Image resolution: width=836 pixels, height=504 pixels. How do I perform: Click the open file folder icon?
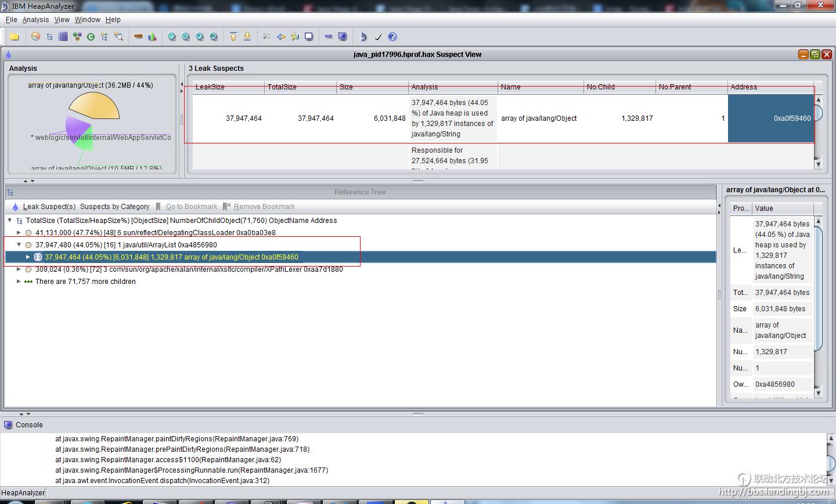click(x=15, y=37)
